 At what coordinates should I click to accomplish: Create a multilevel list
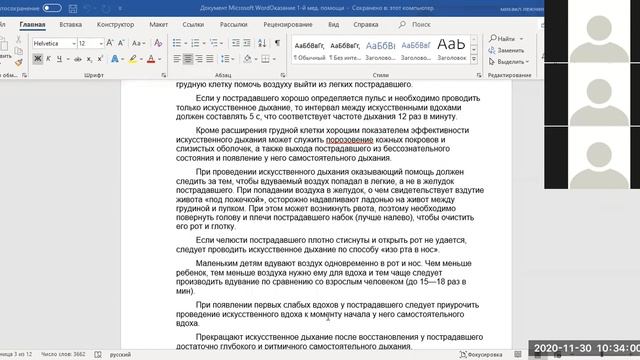click(214, 43)
